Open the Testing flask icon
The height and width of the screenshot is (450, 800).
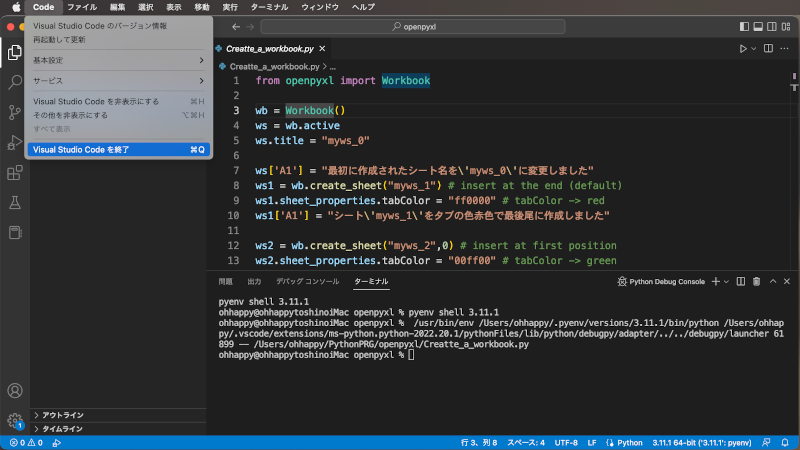pos(15,203)
